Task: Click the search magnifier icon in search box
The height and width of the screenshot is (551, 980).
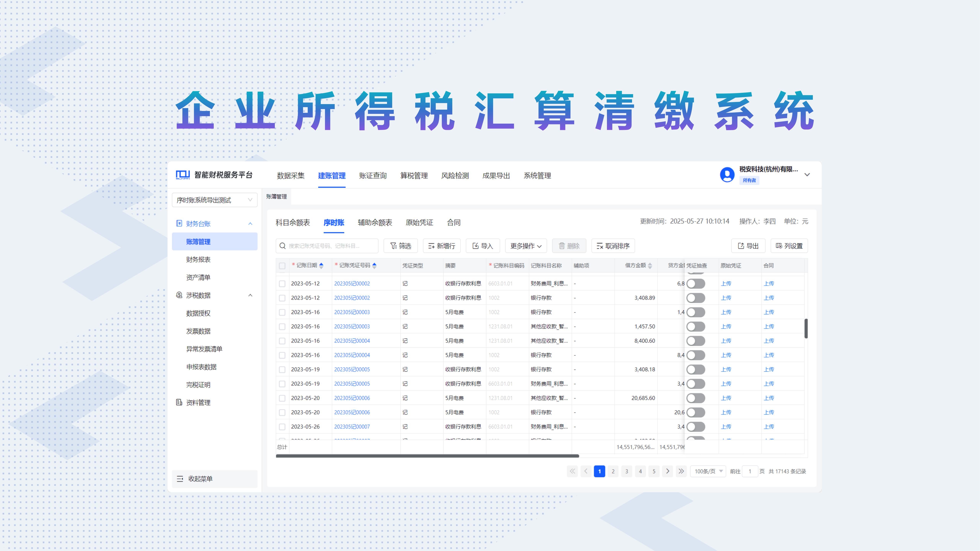Action: pyautogui.click(x=282, y=246)
